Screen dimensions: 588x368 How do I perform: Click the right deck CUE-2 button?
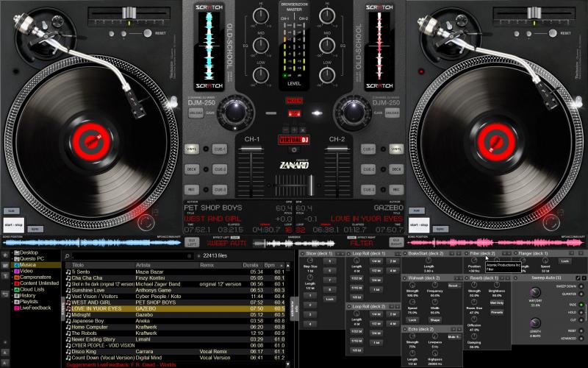point(369,169)
